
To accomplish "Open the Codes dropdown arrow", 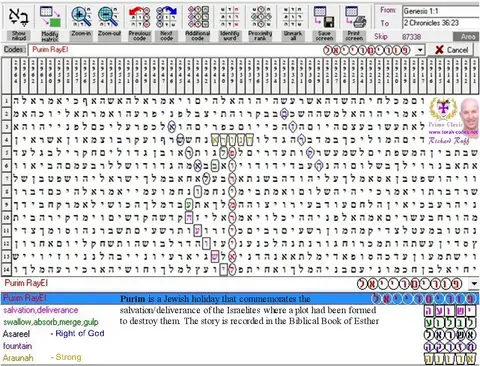I will (420, 50).
